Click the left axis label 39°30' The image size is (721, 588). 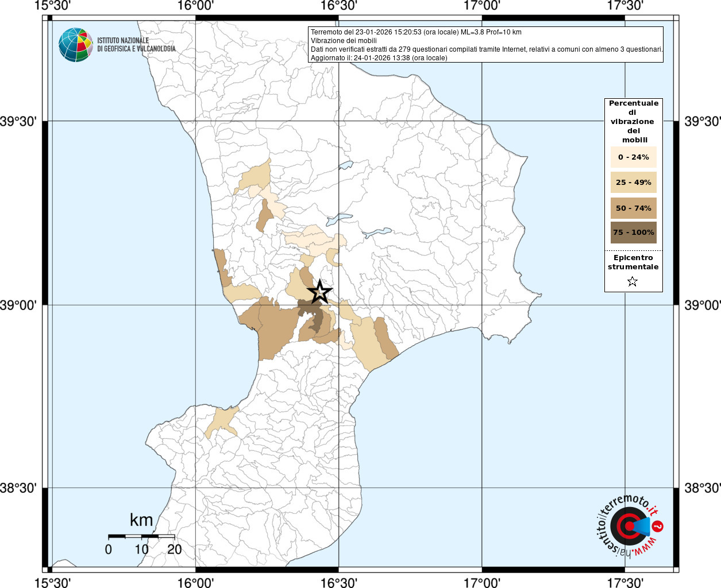(18, 122)
